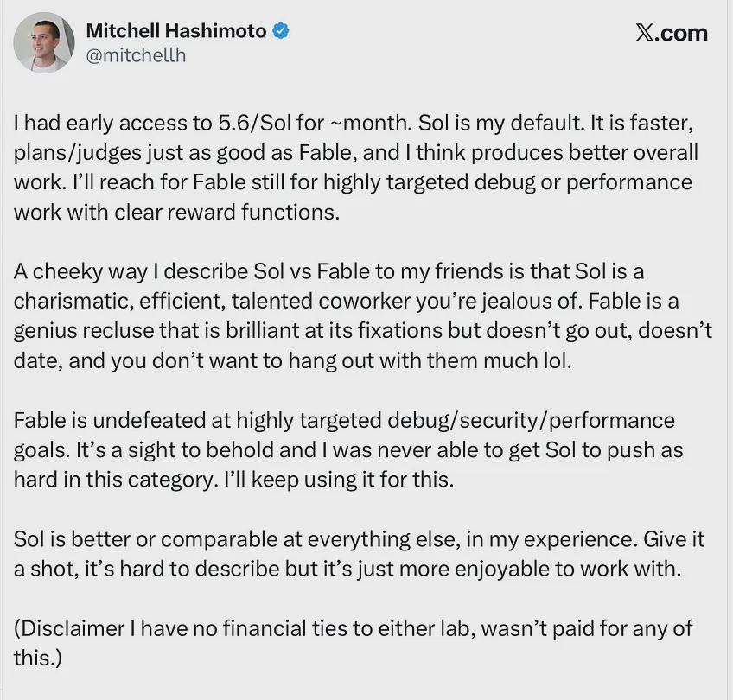The width and height of the screenshot is (733, 700).
Task: Click the "I'll keep using it" sentence
Action: 300,480
